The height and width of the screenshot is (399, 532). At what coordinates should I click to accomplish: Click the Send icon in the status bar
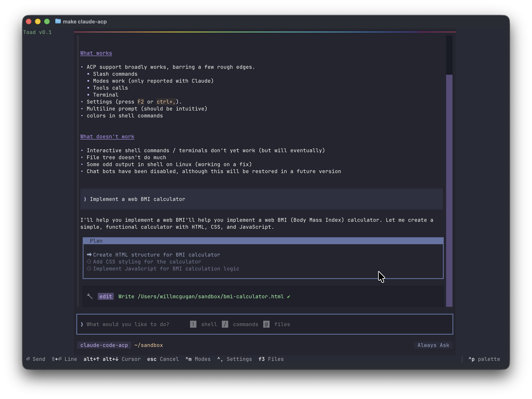pyautogui.click(x=28, y=359)
